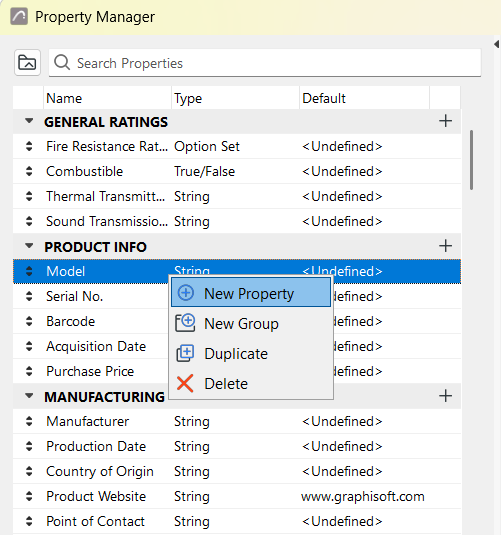
Task: Choose Delete from context menu
Action: pos(251,383)
